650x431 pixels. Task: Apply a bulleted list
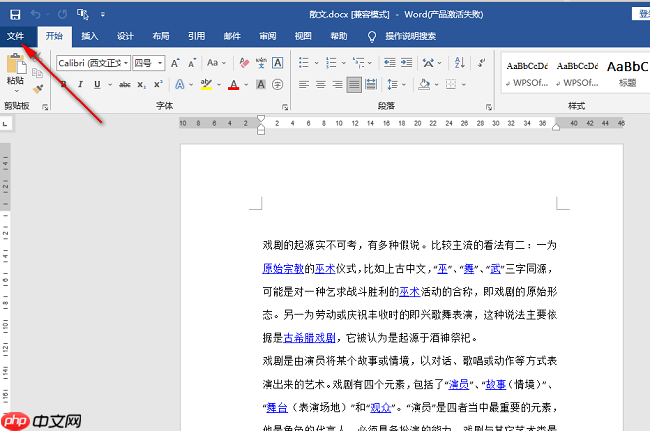304,63
